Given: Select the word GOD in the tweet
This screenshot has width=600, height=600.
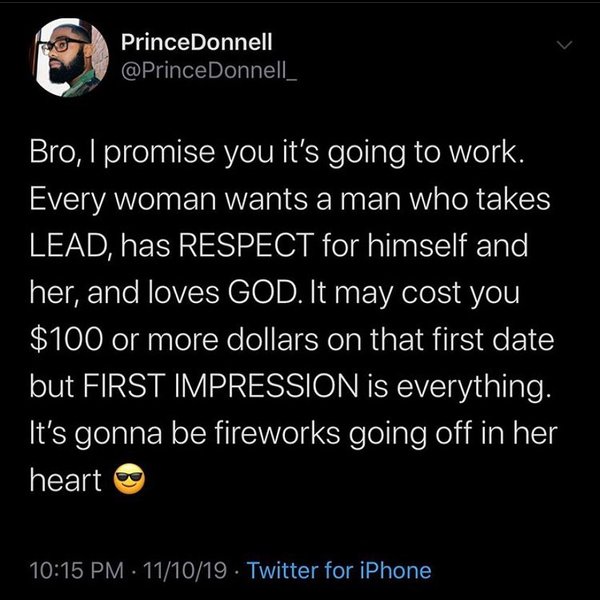Looking at the screenshot, I should pyautogui.click(x=262, y=292).
